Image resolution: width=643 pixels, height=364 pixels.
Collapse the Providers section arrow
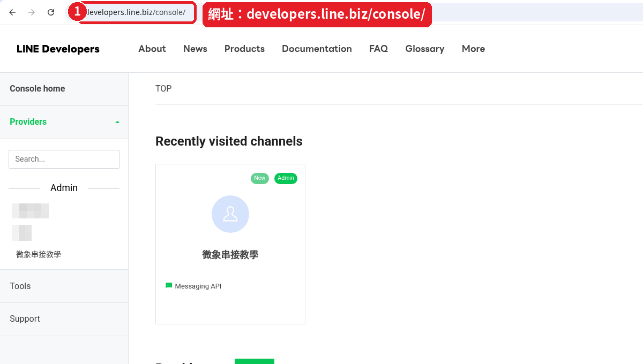coord(117,122)
